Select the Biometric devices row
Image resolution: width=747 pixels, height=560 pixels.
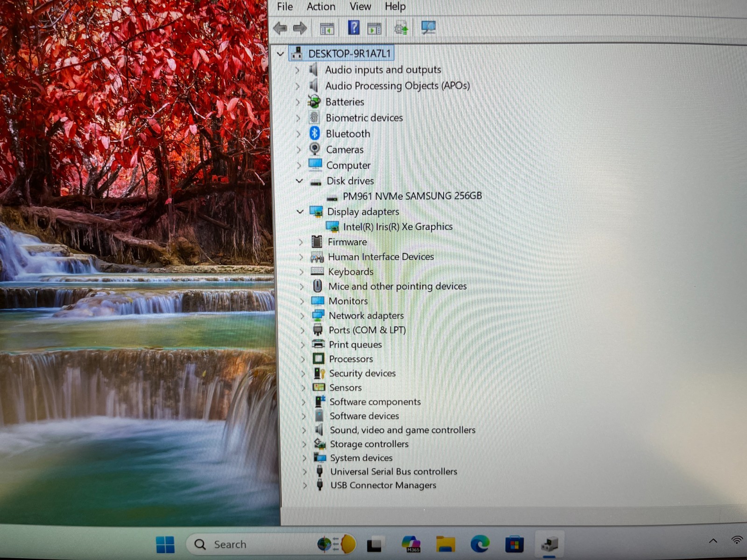(x=364, y=118)
